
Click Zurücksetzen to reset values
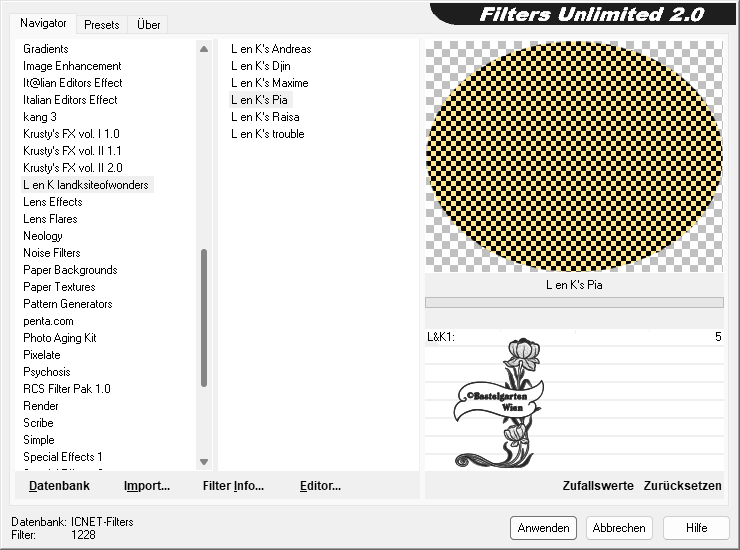[682, 486]
